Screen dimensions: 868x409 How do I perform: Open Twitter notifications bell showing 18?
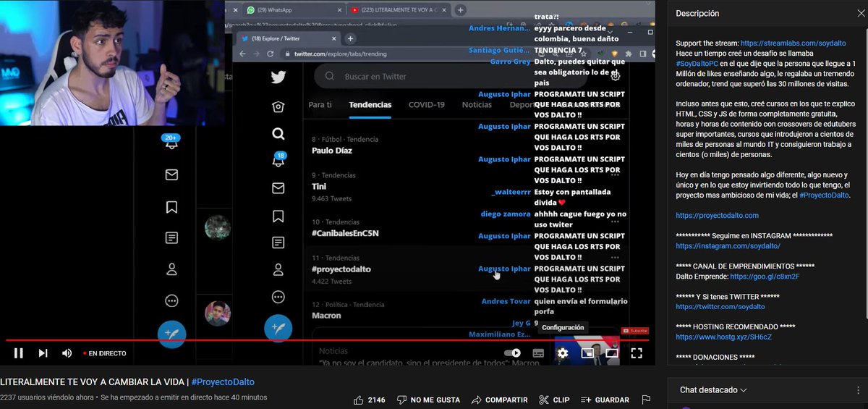click(x=278, y=161)
